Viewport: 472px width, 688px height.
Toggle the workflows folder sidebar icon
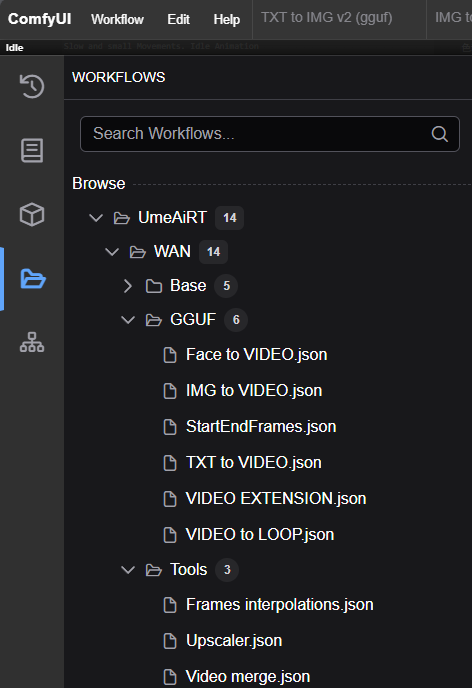33,279
